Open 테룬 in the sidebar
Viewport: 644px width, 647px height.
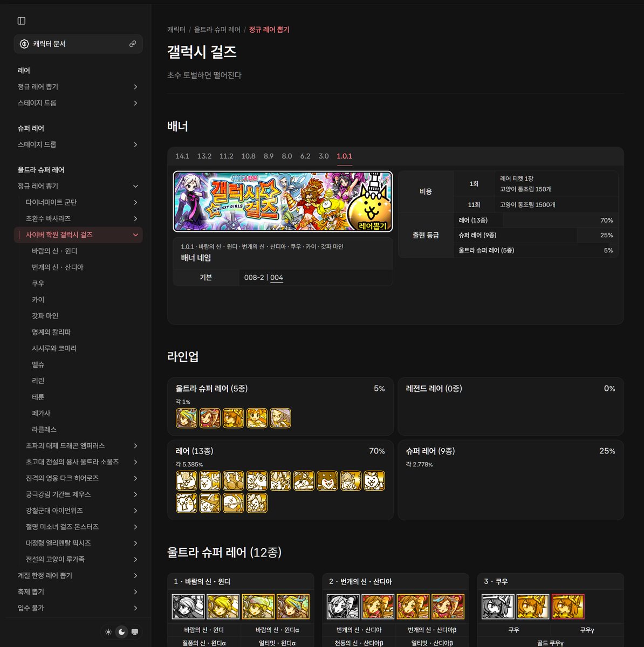click(x=38, y=397)
